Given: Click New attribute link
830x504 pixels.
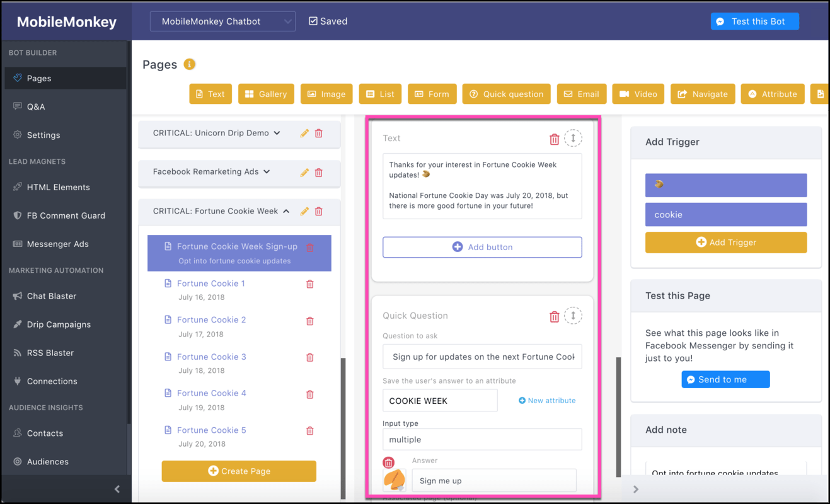Looking at the screenshot, I should [547, 401].
